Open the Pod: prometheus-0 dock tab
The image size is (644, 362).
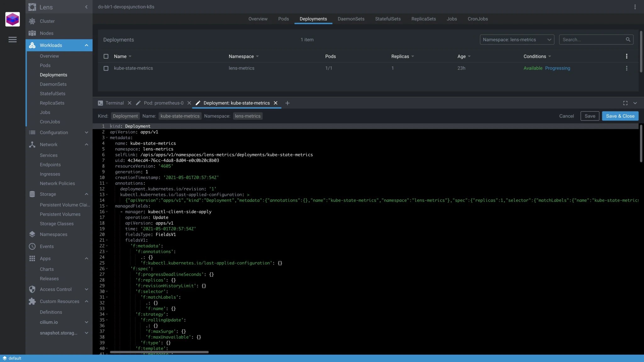(x=163, y=103)
